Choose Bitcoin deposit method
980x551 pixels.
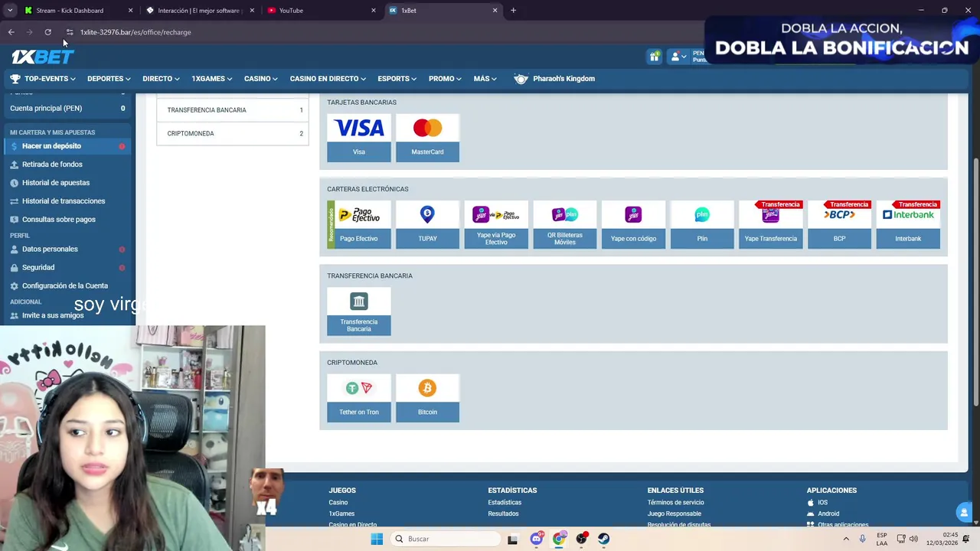[x=427, y=398]
